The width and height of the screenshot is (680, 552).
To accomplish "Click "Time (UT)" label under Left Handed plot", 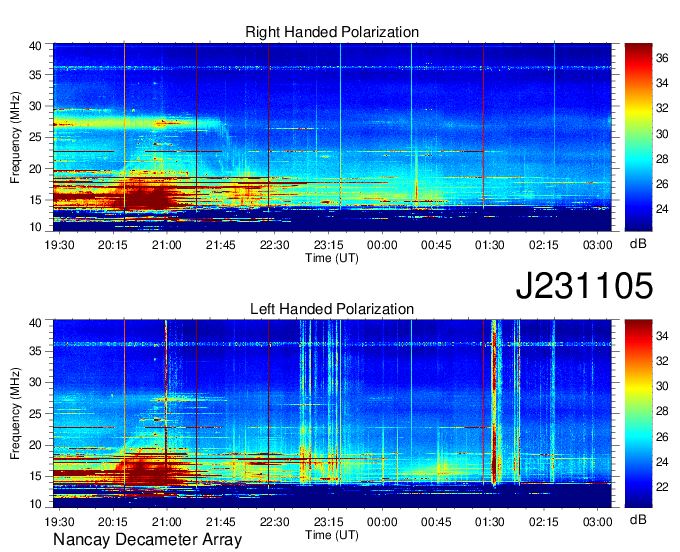I will pos(332,535).
